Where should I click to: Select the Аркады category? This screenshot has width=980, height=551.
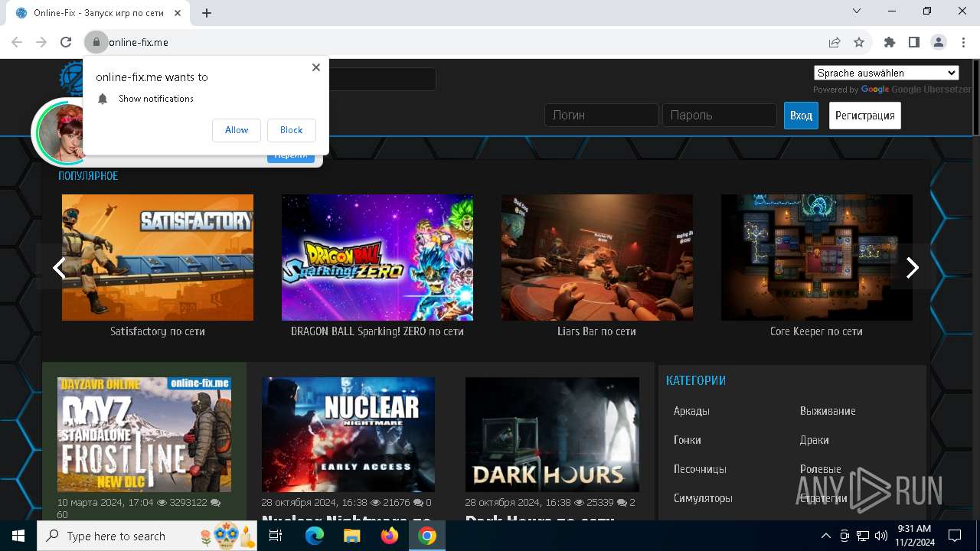click(691, 411)
